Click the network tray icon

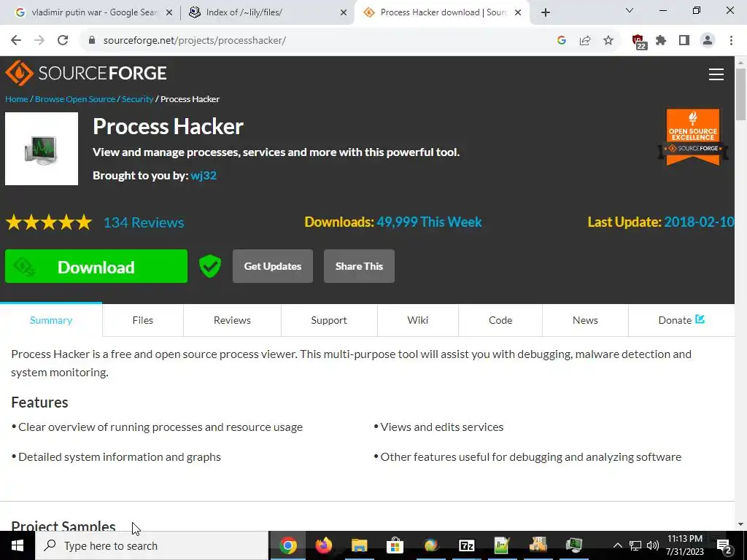(x=635, y=545)
